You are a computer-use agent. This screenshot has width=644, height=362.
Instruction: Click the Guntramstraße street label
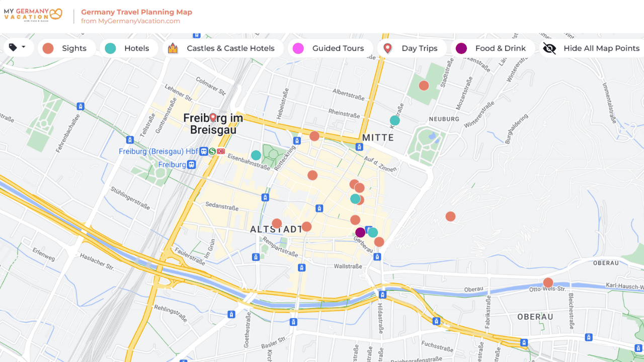pyautogui.click(x=166, y=116)
